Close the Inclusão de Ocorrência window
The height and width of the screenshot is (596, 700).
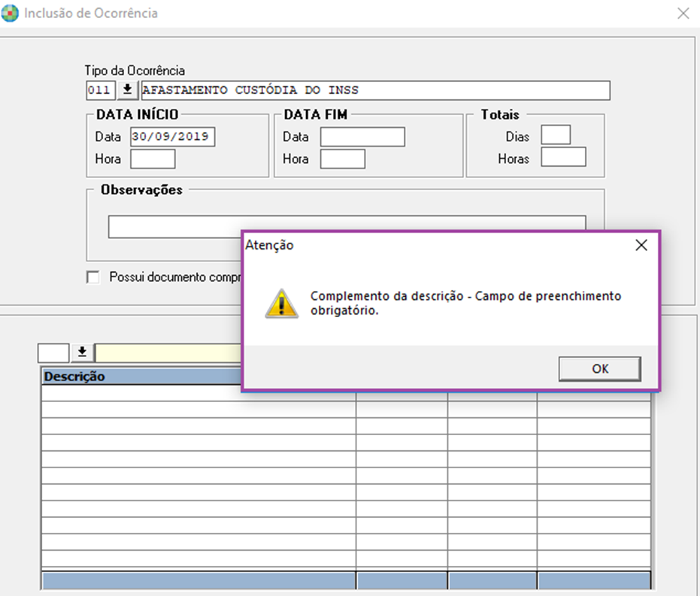683,14
